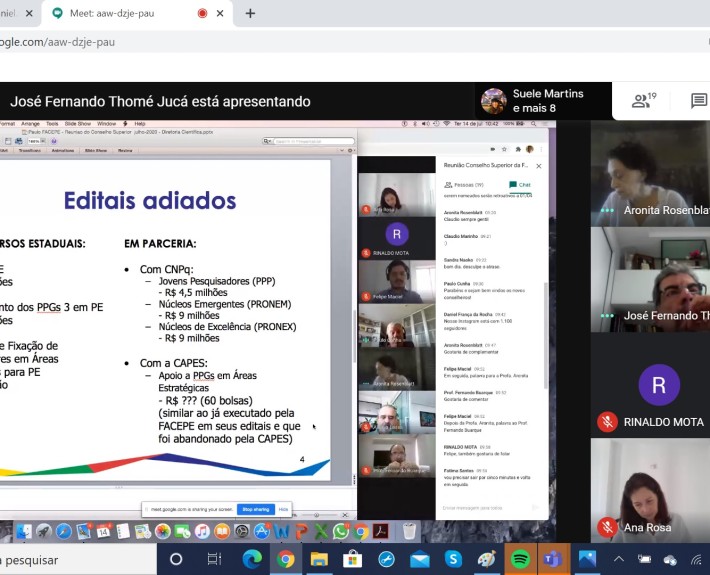Open Safari in the macOS dock
Image resolution: width=710 pixels, height=575 pixels.
(x=63, y=531)
